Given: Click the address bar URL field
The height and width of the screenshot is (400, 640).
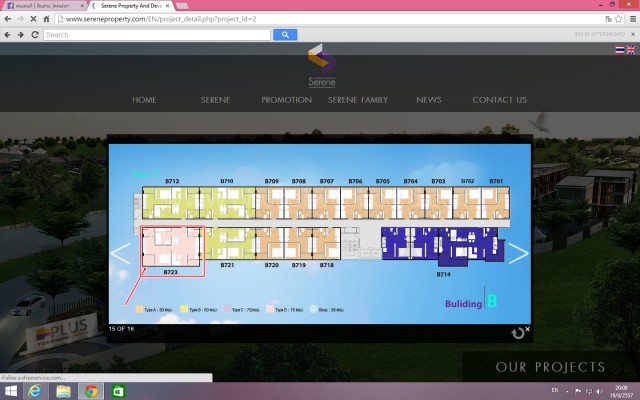Looking at the screenshot, I should [x=331, y=19].
